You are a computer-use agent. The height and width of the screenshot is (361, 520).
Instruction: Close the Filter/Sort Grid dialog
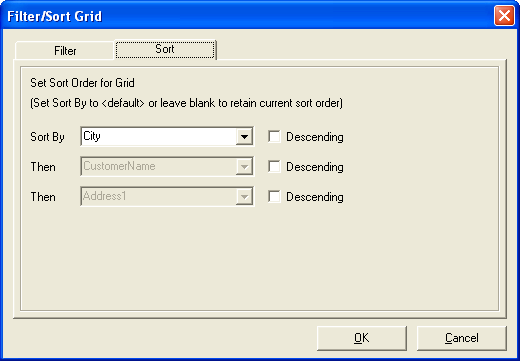click(x=504, y=16)
